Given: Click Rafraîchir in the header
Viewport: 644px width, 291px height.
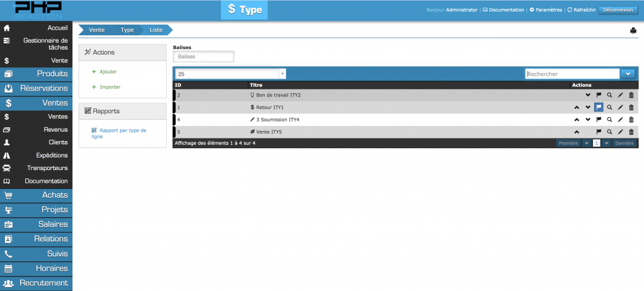Looking at the screenshot, I should coord(581,10).
